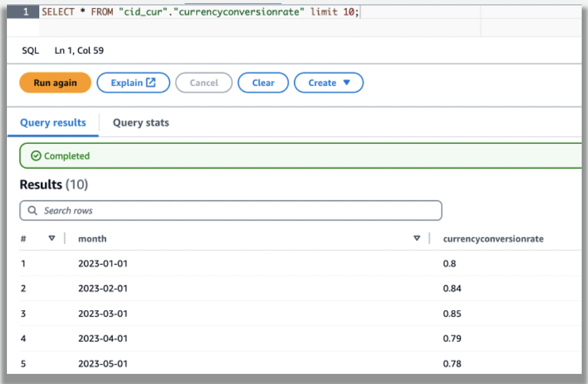This screenshot has height=384, width=588.
Task: Sort by the row number column arrow
Action: [x=52, y=238]
